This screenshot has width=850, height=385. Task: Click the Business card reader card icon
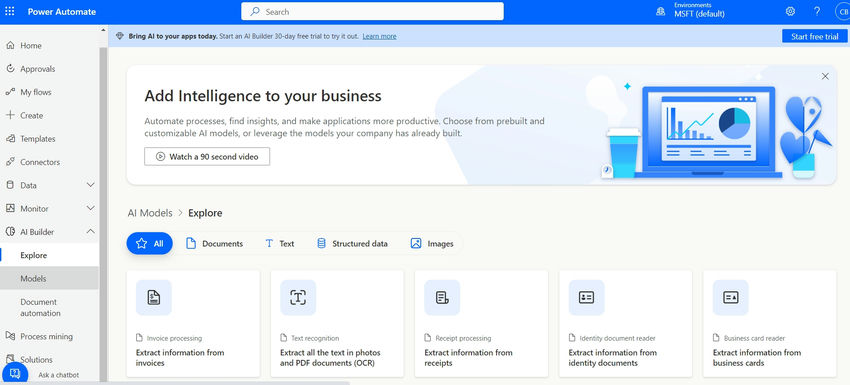pos(730,297)
